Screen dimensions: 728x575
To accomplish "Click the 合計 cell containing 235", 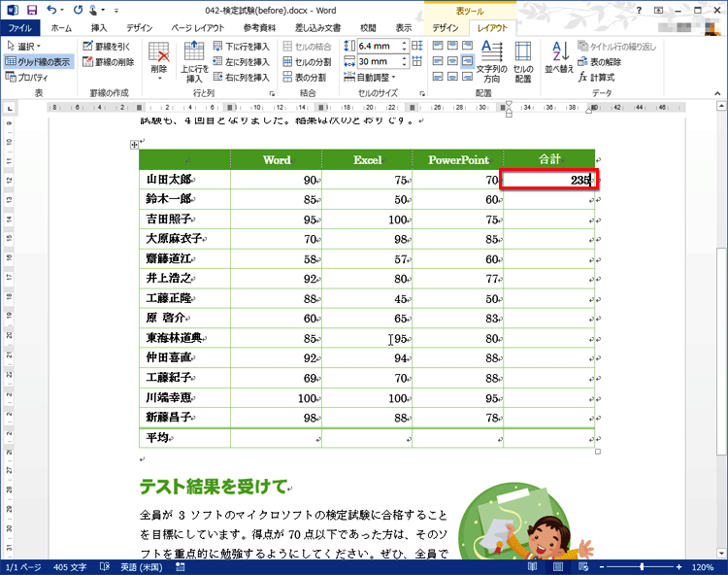I will (548, 180).
